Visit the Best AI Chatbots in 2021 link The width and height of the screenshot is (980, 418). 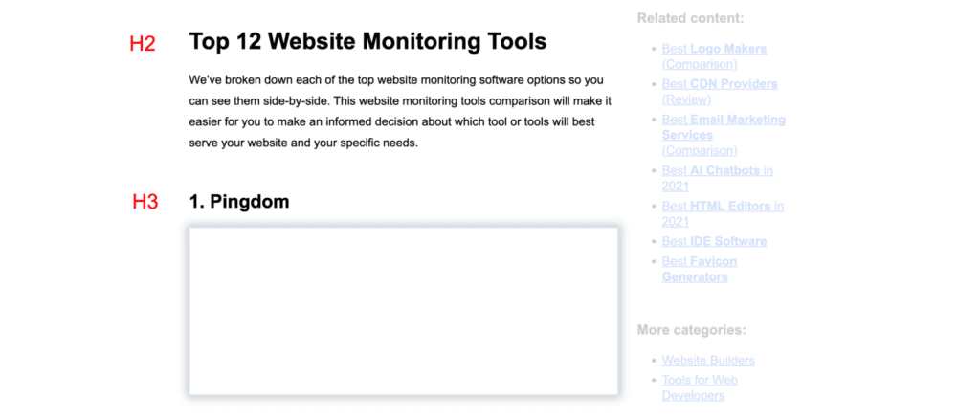(x=717, y=171)
